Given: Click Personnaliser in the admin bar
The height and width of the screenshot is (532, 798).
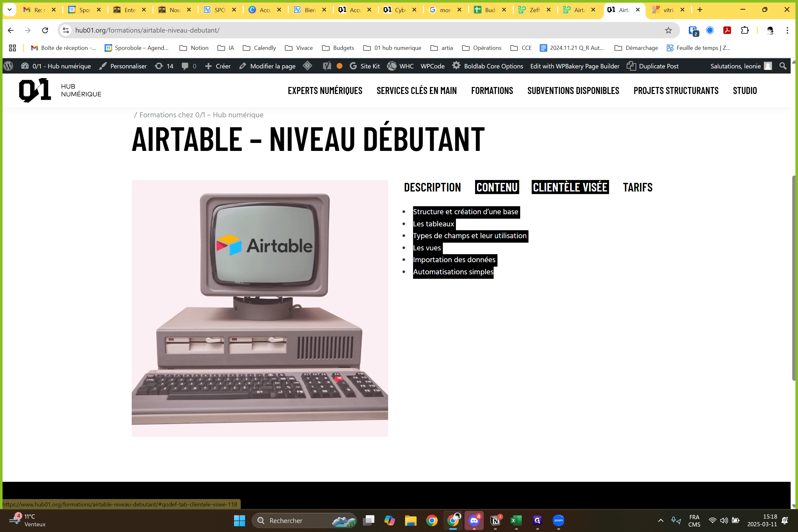Looking at the screenshot, I should (123, 66).
